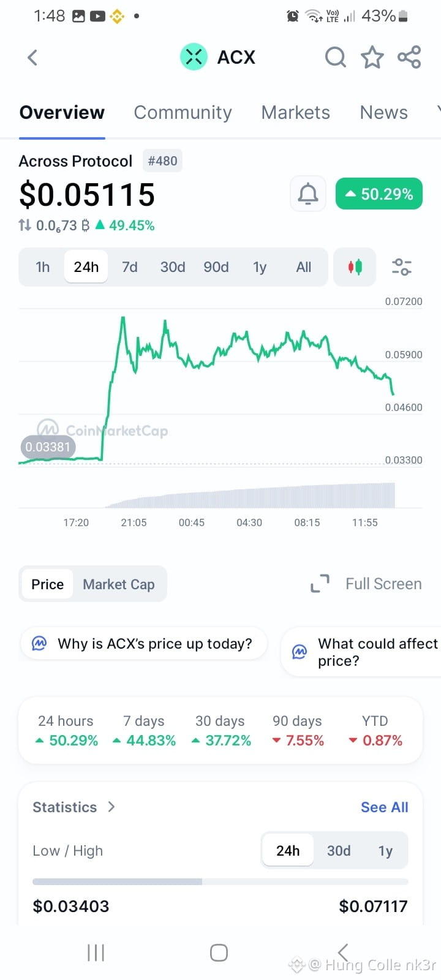Tap the Low / High range bar

(x=221, y=881)
